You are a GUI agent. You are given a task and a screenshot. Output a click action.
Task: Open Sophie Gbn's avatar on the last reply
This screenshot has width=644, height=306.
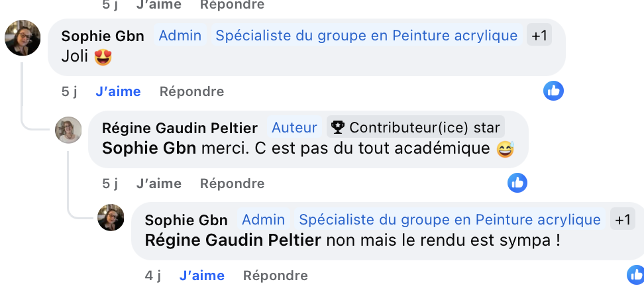[111, 217]
